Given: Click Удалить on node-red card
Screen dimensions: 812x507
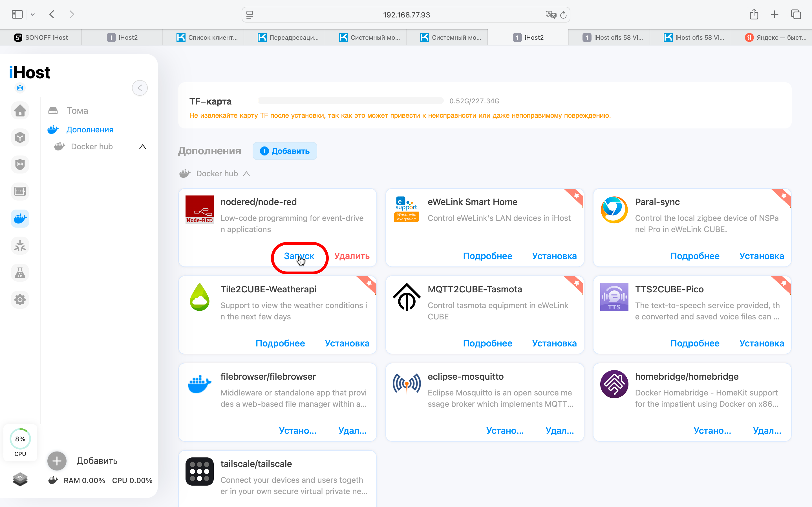Looking at the screenshot, I should point(352,256).
